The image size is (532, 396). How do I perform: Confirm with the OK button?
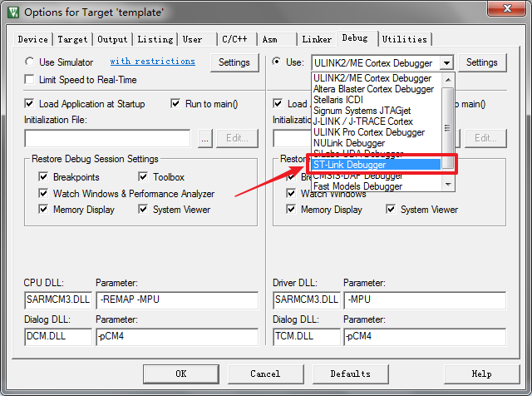181,374
